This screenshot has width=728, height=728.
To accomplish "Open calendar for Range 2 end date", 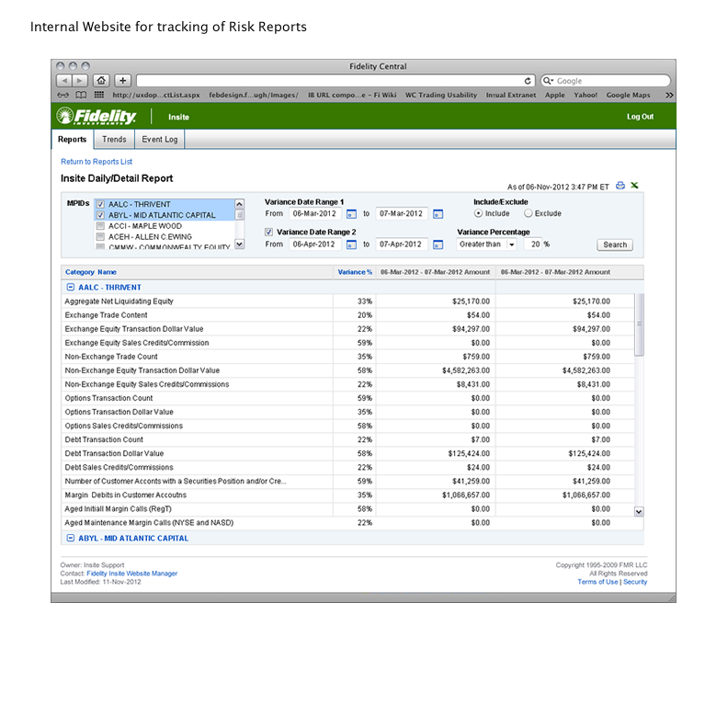I will pyautogui.click(x=438, y=245).
